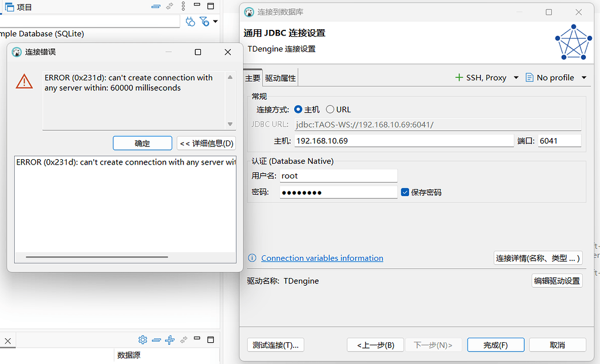Select 主机 connection mode radio button
Viewport: 600px width, 364px height.
(x=298, y=109)
